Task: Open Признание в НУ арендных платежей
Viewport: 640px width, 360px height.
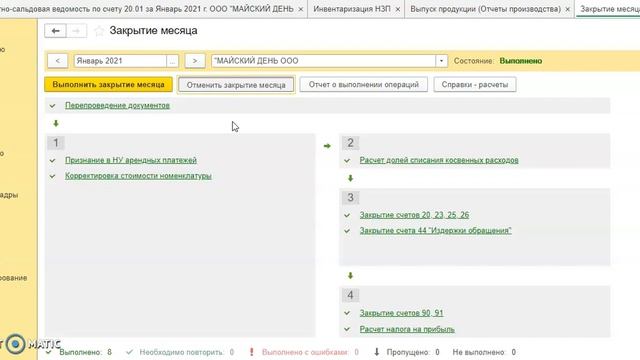Action: click(x=131, y=160)
